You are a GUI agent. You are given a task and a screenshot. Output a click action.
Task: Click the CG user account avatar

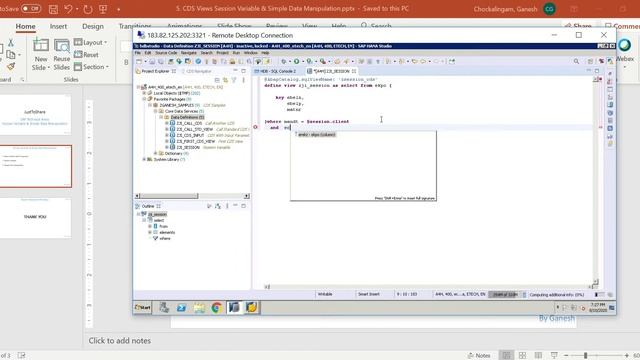[549, 9]
